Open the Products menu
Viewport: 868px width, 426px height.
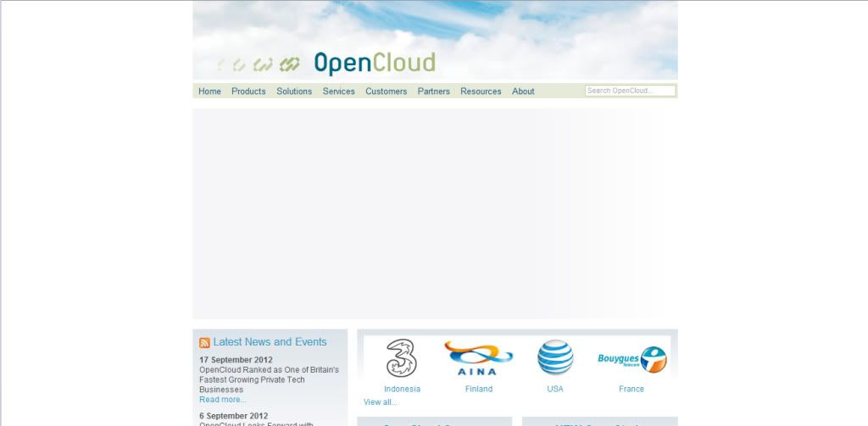click(248, 91)
